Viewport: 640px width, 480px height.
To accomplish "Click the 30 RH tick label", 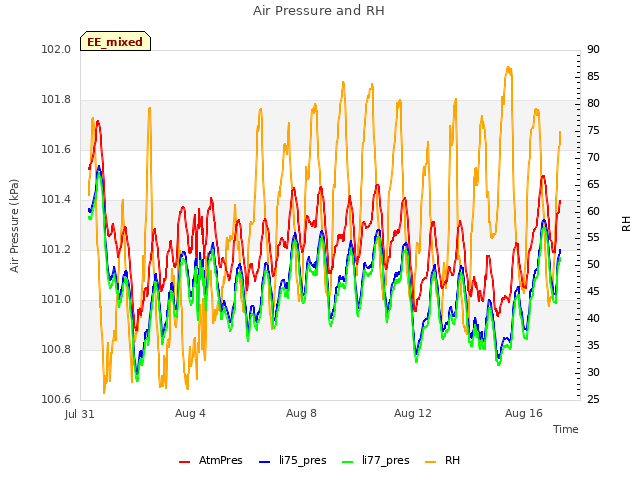I will coord(593,372).
